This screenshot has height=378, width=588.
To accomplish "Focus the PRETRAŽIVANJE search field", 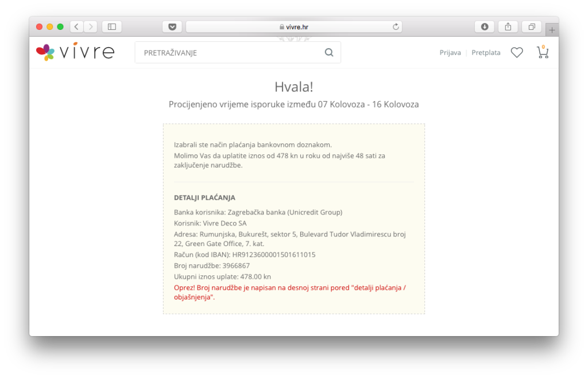I will click(230, 53).
